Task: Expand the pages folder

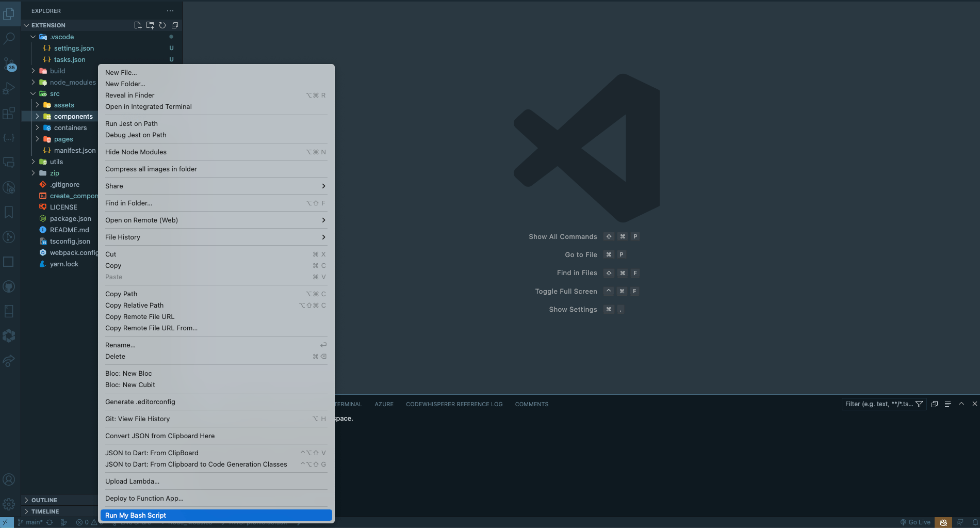Action: point(37,139)
